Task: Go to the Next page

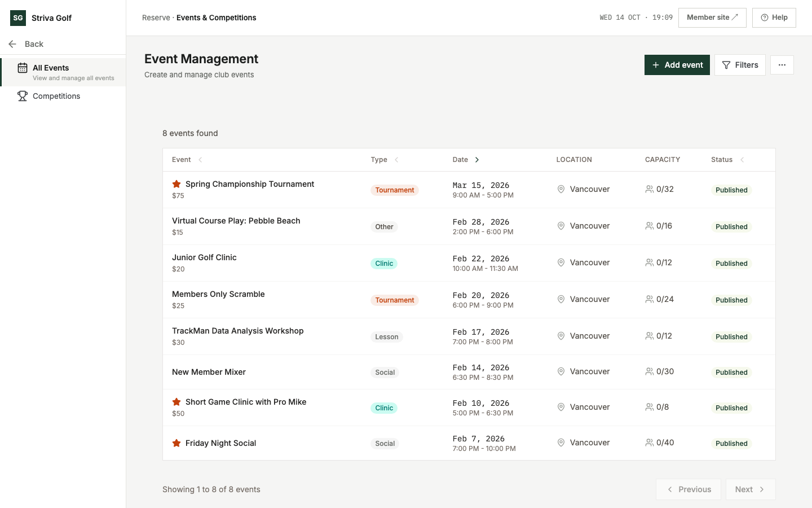Action: click(751, 489)
